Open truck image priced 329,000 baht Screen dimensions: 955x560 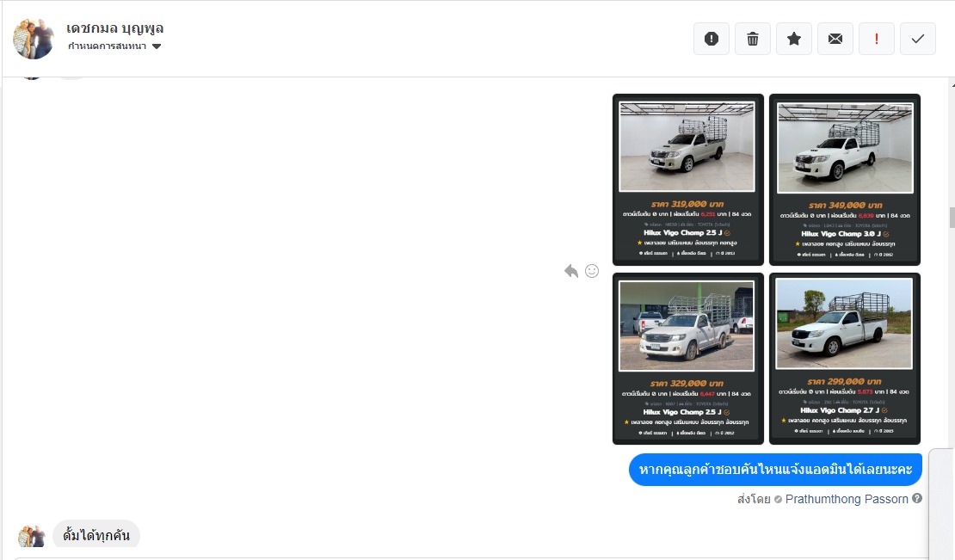687,359
